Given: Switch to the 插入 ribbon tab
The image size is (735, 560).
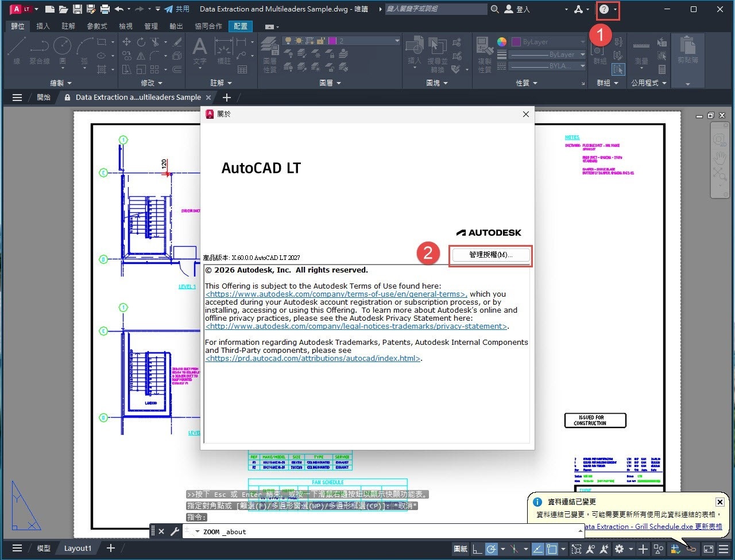Looking at the screenshot, I should click(43, 26).
